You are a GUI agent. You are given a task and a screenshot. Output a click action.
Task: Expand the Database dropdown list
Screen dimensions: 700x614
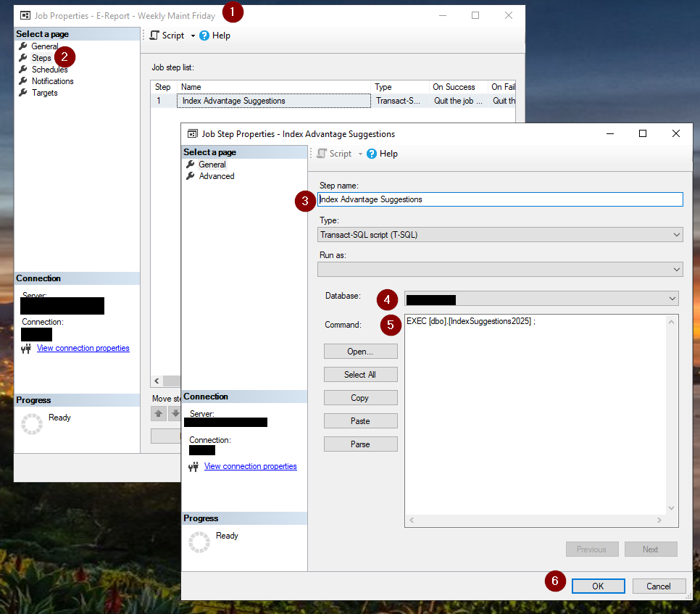pos(672,299)
